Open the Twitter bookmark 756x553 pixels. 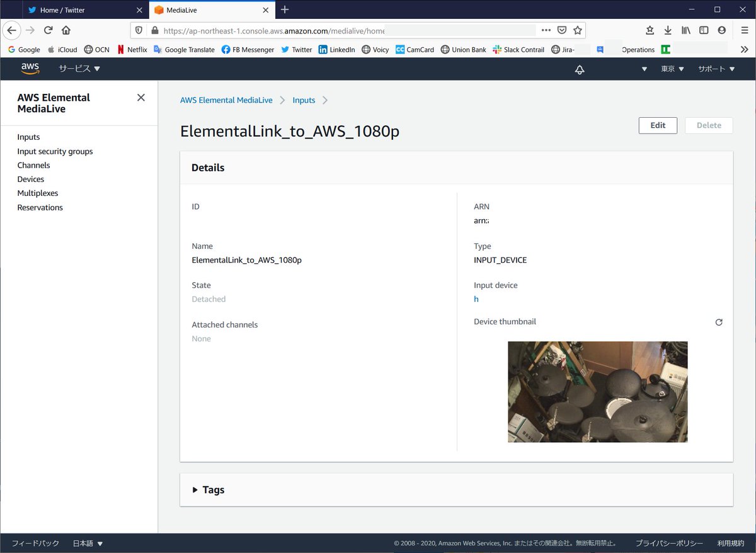coord(296,50)
